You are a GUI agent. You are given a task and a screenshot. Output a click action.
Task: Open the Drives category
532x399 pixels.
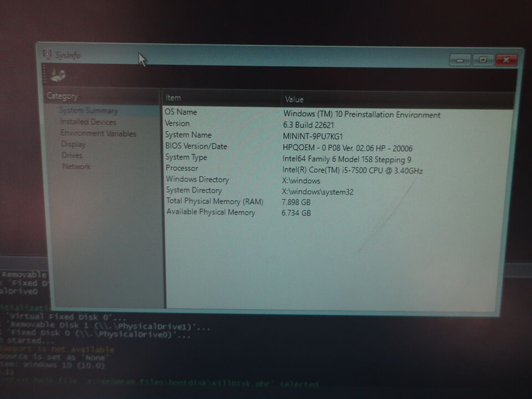click(72, 155)
